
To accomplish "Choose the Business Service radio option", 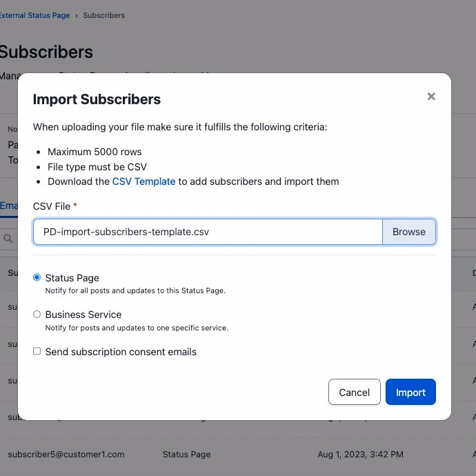I will click(x=37, y=315).
